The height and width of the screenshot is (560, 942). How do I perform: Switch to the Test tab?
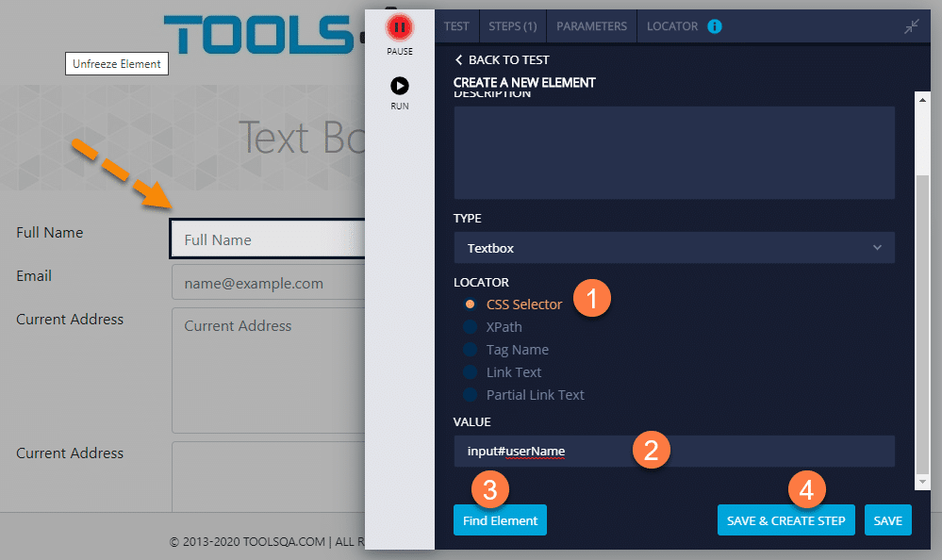456,26
